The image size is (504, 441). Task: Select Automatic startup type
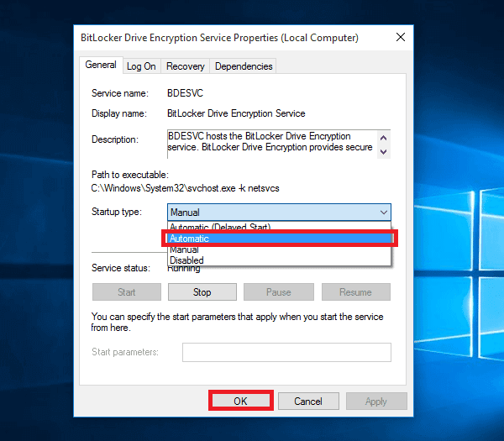coord(279,239)
